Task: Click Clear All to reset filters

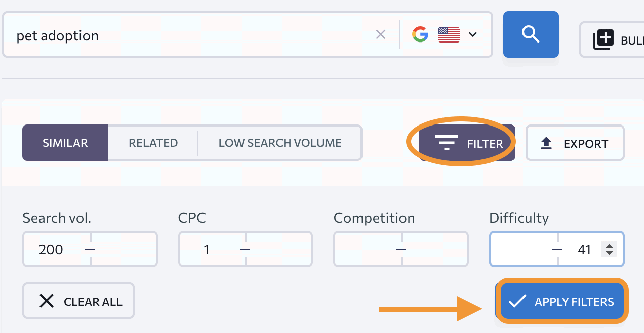Action: pyautogui.click(x=78, y=301)
